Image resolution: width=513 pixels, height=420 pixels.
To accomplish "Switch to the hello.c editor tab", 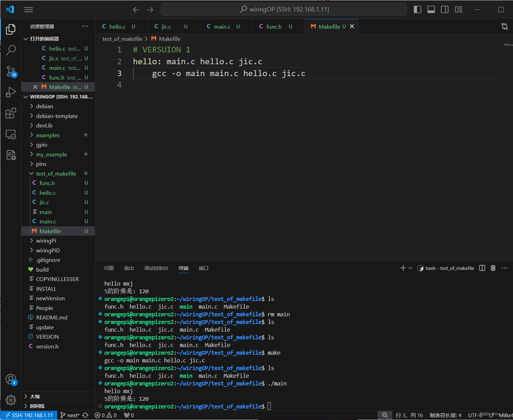I will click(x=121, y=27).
